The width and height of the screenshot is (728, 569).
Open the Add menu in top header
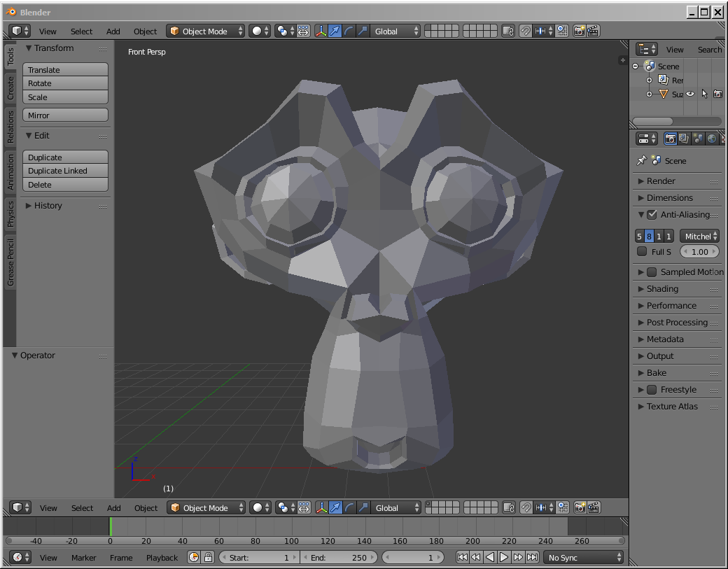113,31
